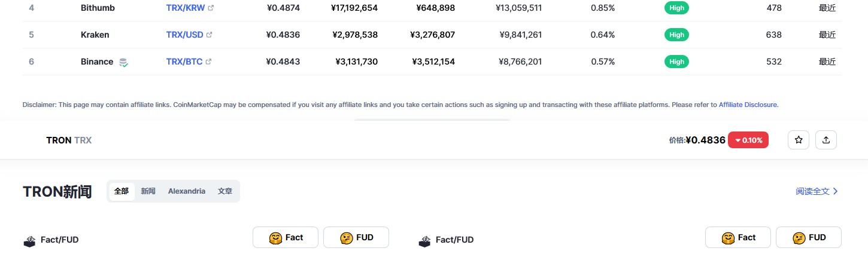Click the left Fact/FUD box icon
Viewport: 868px width, 257px height.
(x=29, y=241)
